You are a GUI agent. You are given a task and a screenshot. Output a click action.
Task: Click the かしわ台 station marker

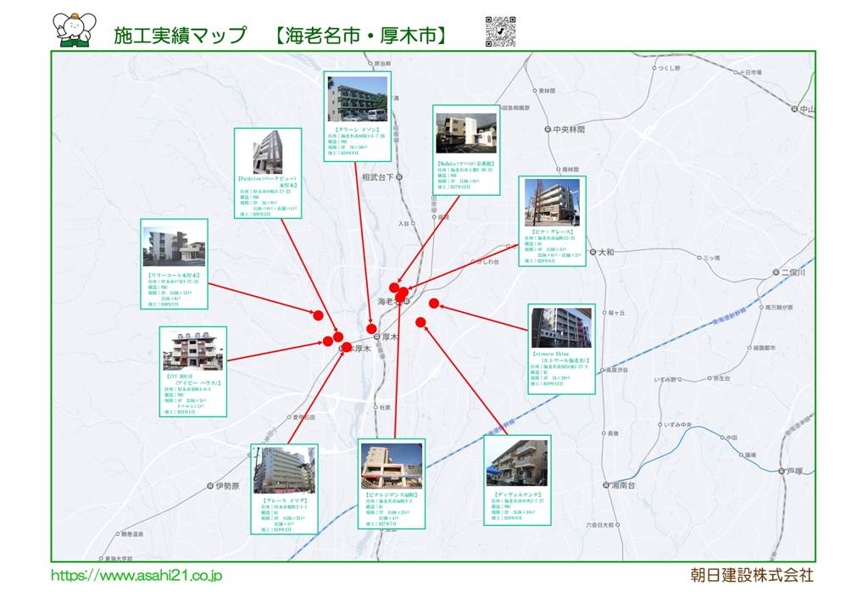point(472,262)
